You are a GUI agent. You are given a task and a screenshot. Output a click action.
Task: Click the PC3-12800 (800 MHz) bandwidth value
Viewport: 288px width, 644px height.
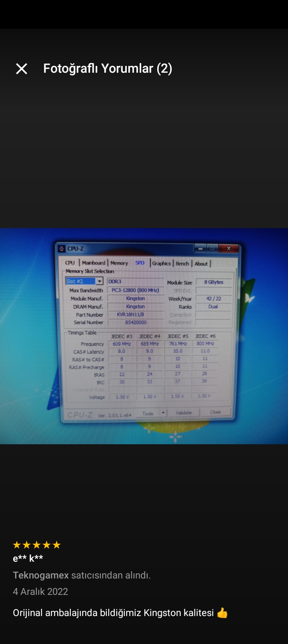(135, 290)
